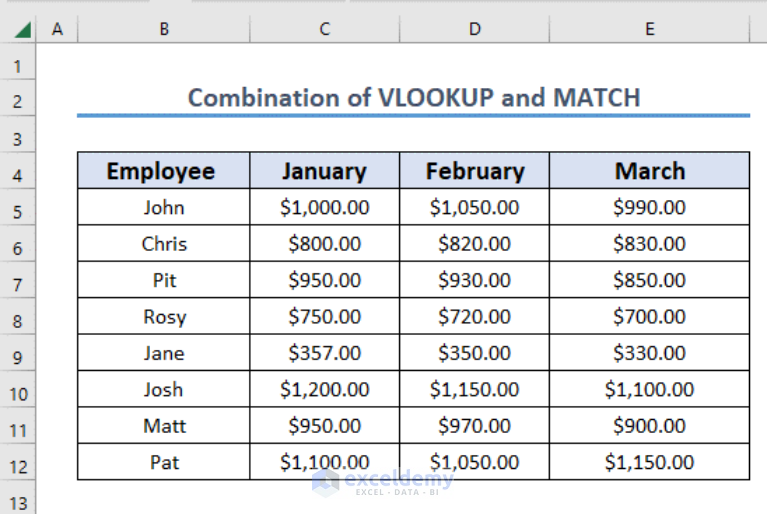
Task: Select column B header
Action: pyautogui.click(x=164, y=29)
